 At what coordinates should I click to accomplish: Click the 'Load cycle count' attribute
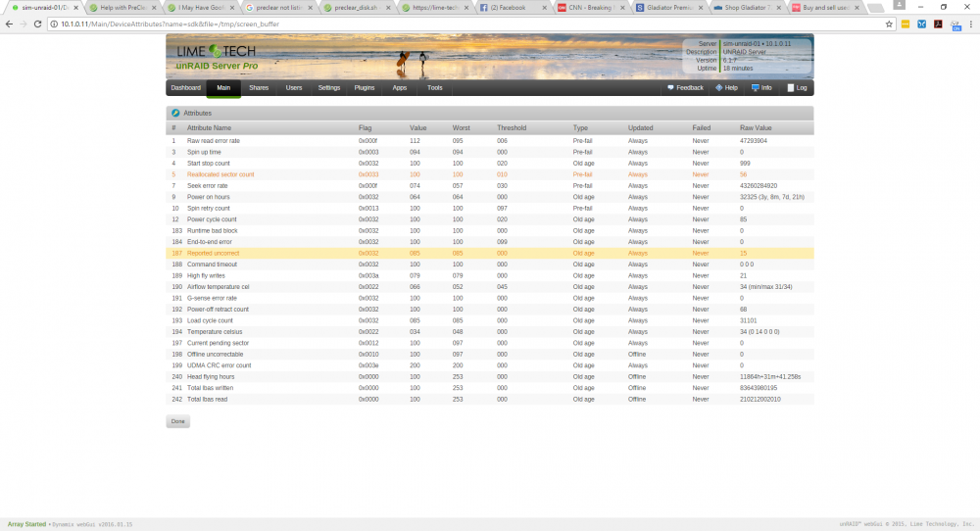[x=210, y=320]
